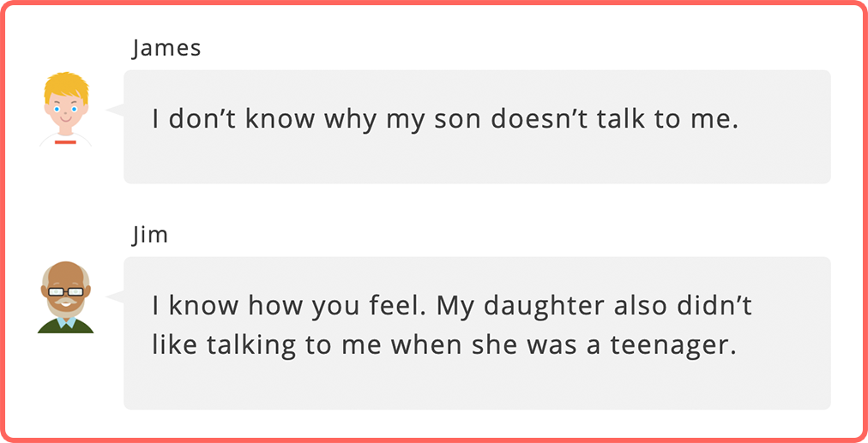The height and width of the screenshot is (443, 868).
Task: Click the yellow hair on James's avatar
Action: (66, 86)
